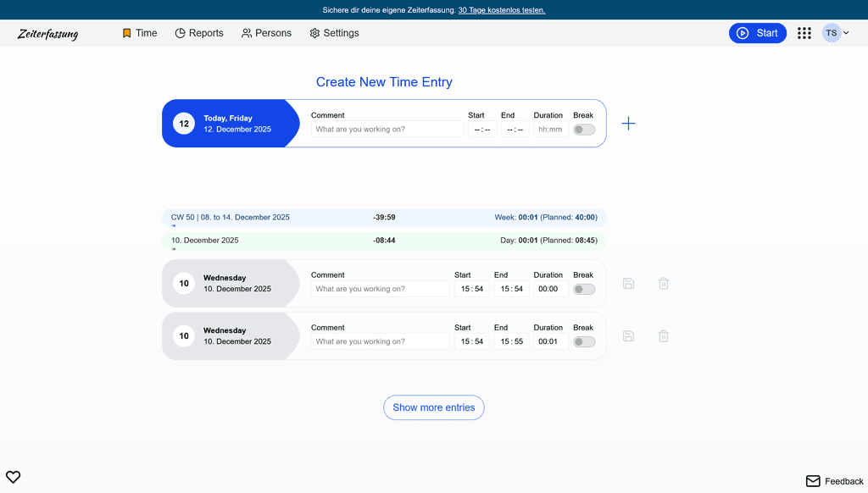Expand the CW 50 week summary row

pos(174,226)
